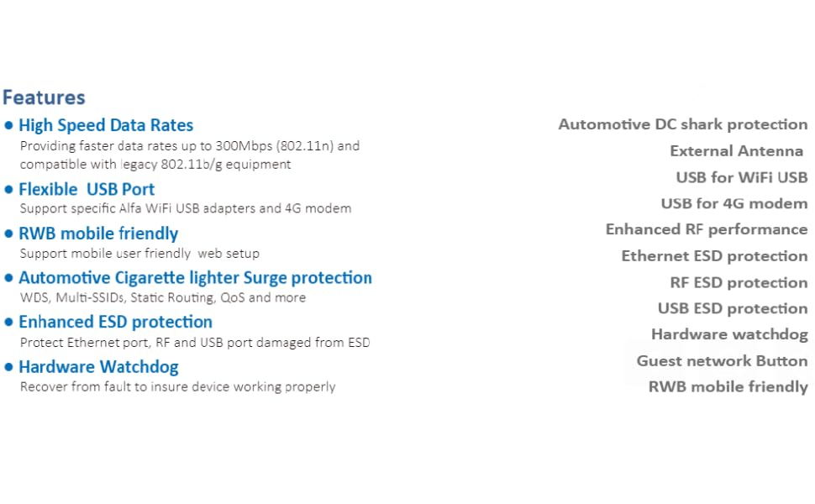Click the Automotive DC shark protection label
The height and width of the screenshot is (504, 815).
pos(682,124)
